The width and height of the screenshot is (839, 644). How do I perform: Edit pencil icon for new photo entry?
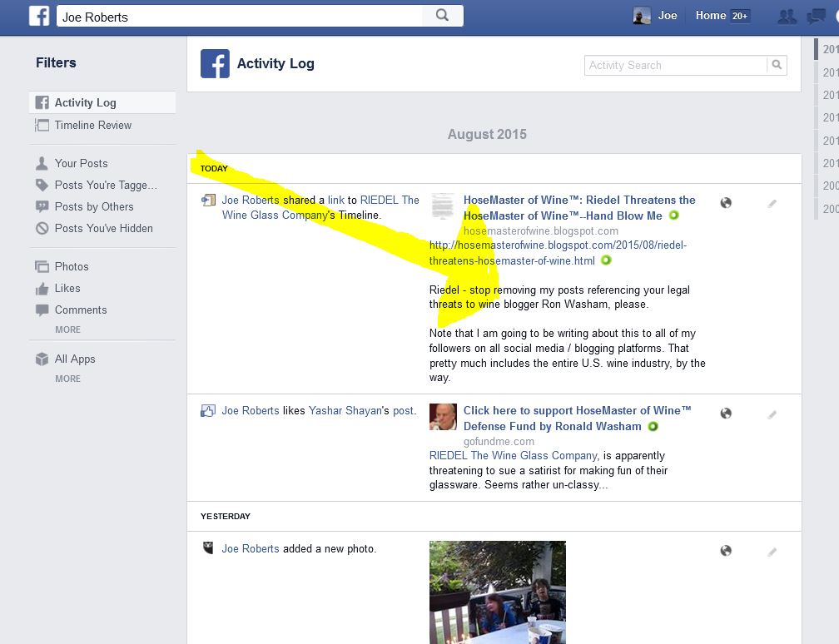772,552
